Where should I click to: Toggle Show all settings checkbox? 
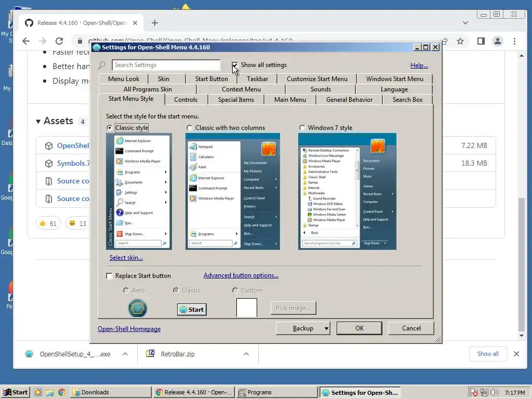(x=235, y=65)
